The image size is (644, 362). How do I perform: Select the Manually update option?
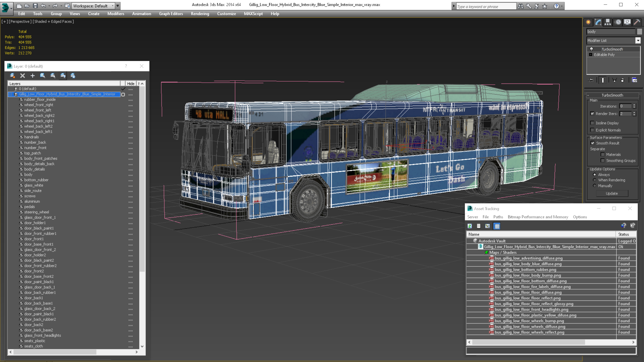595,186
